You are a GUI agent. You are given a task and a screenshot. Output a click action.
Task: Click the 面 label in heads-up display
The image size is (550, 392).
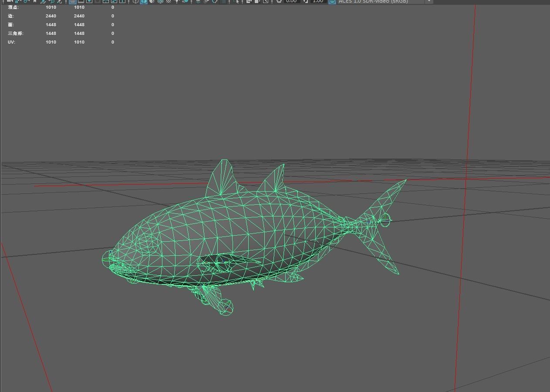[10, 25]
